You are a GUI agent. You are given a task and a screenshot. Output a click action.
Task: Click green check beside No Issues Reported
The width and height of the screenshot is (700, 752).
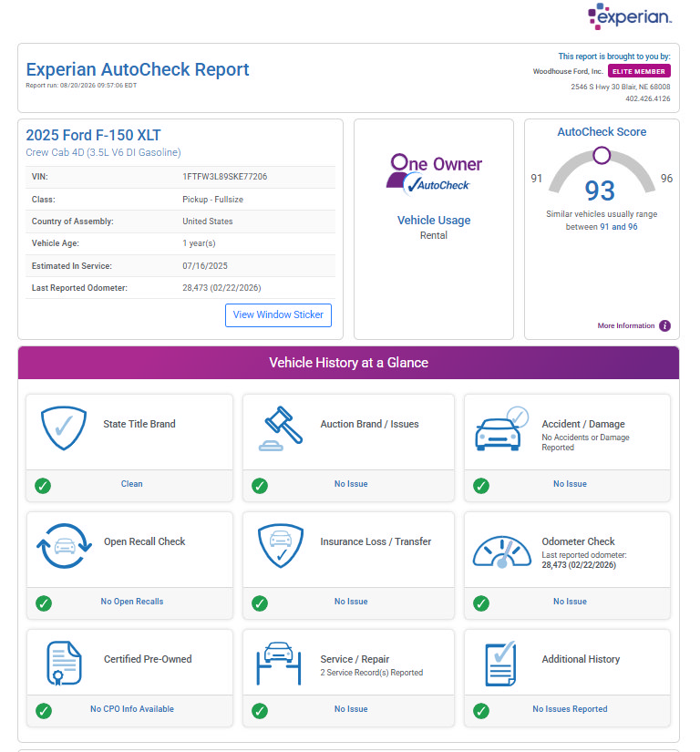[x=481, y=710]
